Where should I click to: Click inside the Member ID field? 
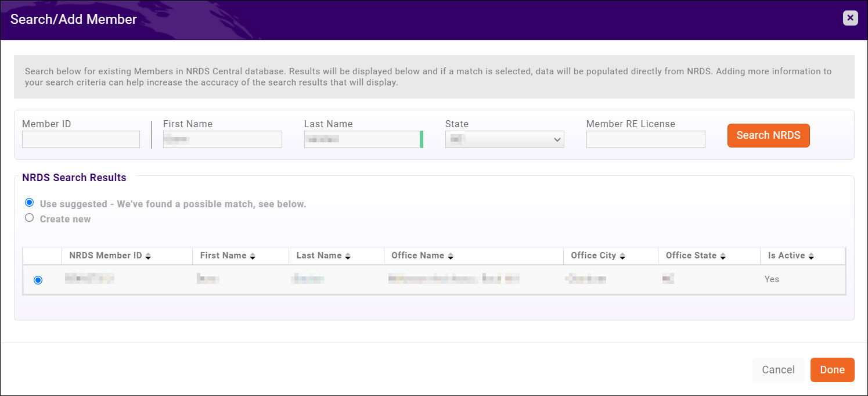(81, 139)
